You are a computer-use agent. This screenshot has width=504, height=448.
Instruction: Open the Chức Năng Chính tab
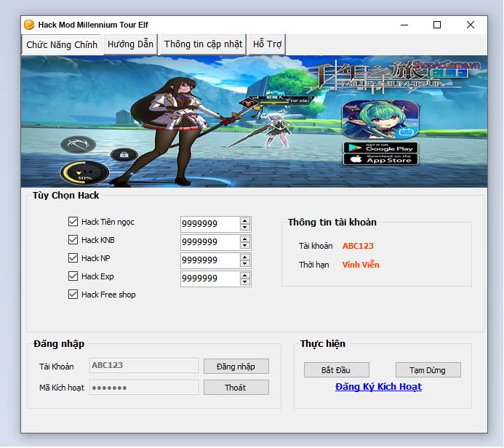(x=62, y=44)
